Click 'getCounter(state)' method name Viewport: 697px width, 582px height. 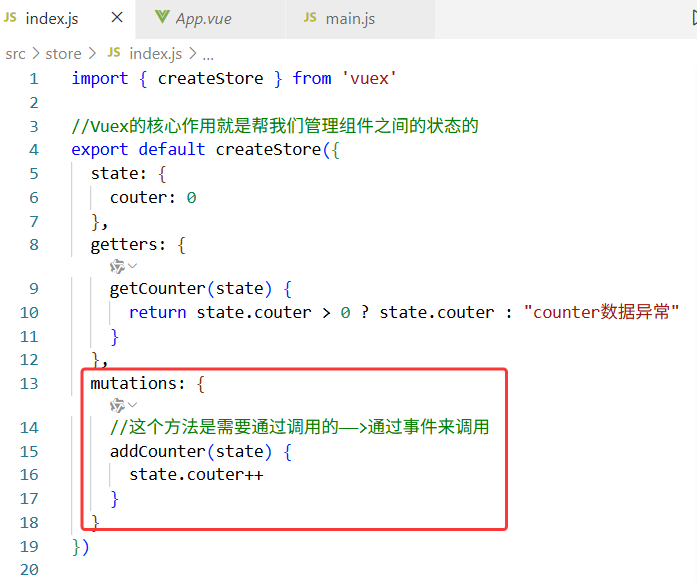(191, 289)
